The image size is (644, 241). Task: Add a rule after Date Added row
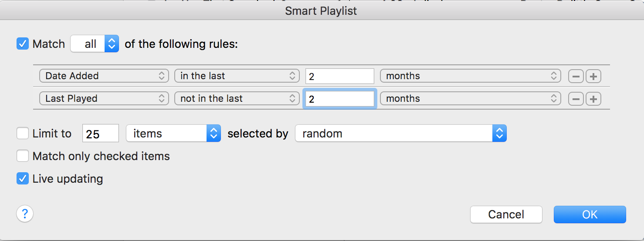point(593,76)
